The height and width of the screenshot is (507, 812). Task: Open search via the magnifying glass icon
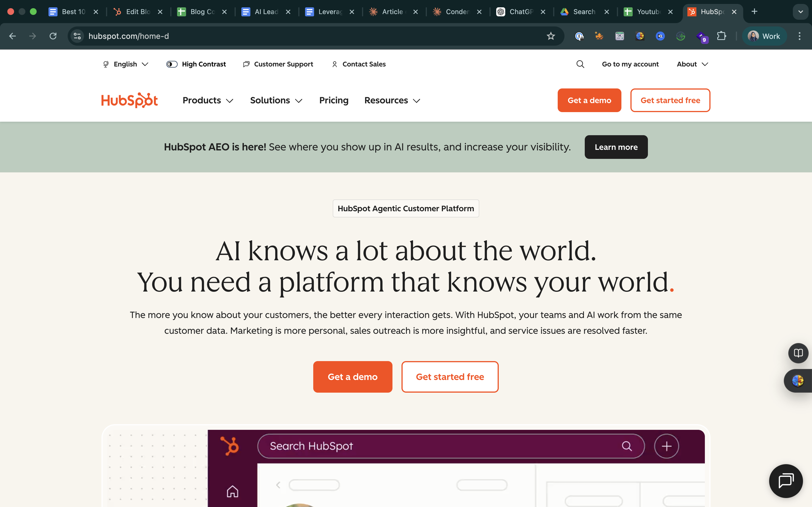click(x=580, y=64)
